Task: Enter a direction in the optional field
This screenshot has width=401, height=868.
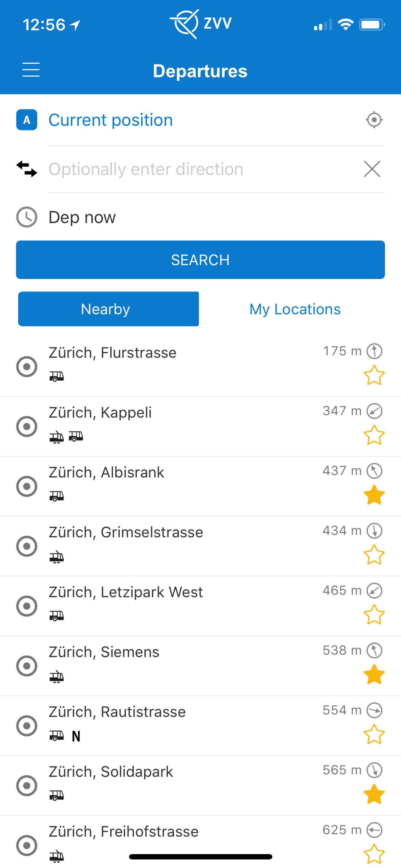Action: coord(202,169)
